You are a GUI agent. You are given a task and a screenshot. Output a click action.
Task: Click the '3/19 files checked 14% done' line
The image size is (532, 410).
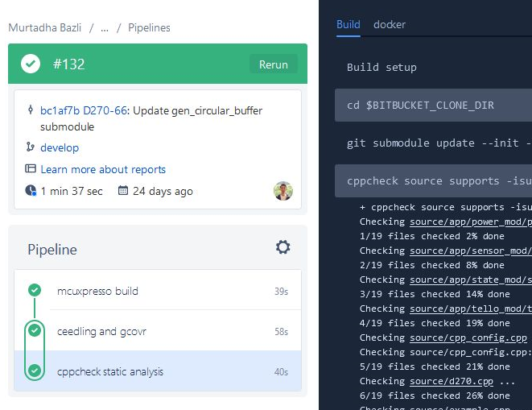point(435,294)
